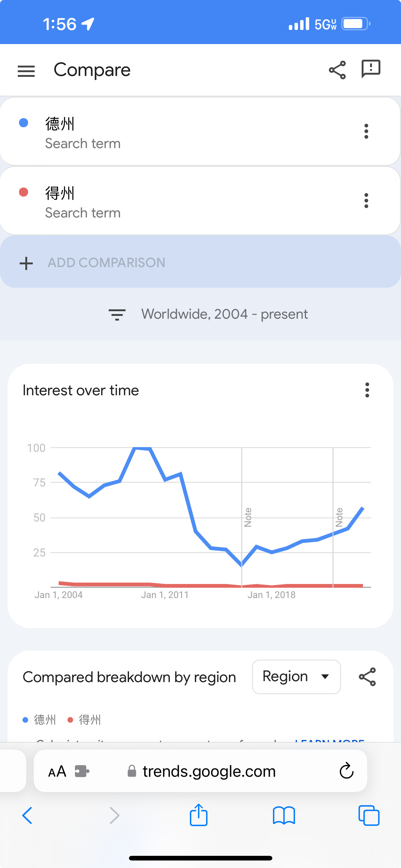Screen dimensions: 401x868
Task: Show the Safari tabs overview
Action: [x=369, y=816]
